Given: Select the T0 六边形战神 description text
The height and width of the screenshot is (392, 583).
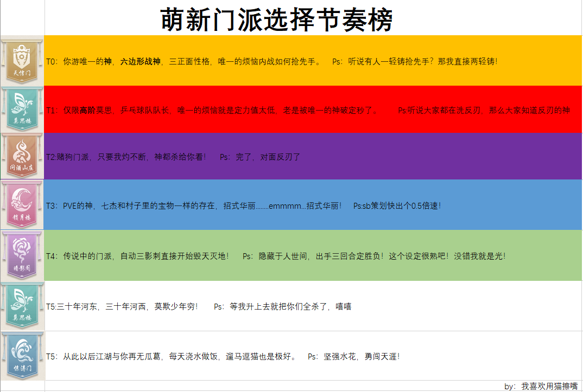Looking at the screenshot, I should coord(183,62).
